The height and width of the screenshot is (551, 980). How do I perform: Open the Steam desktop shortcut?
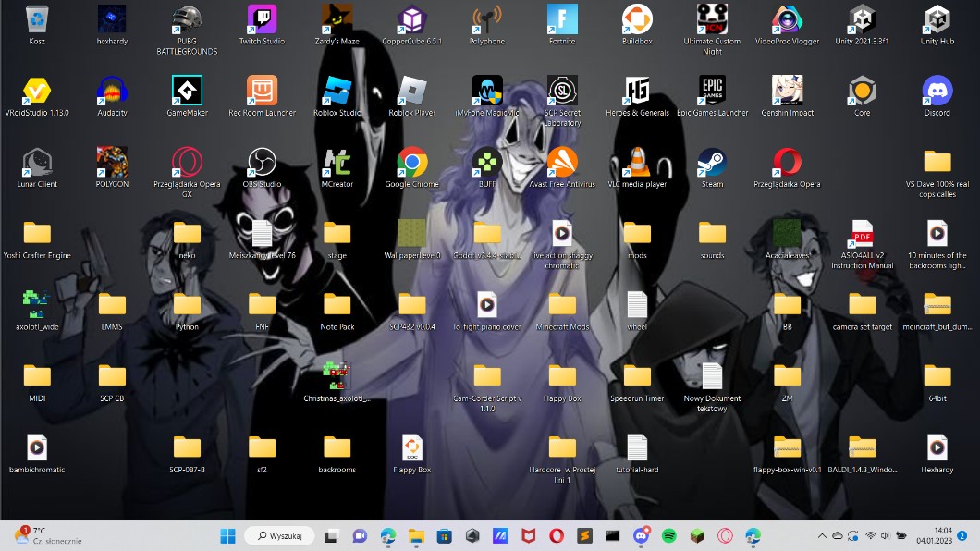tap(712, 163)
